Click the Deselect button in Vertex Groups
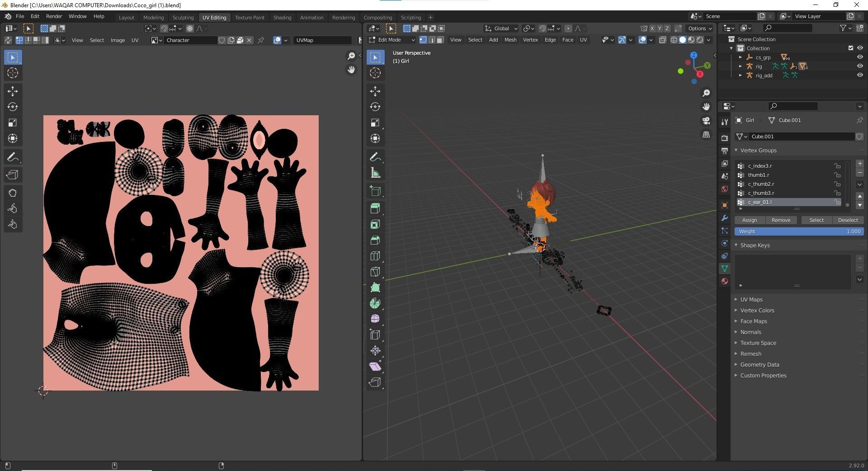This screenshot has width=868, height=471. (x=848, y=220)
